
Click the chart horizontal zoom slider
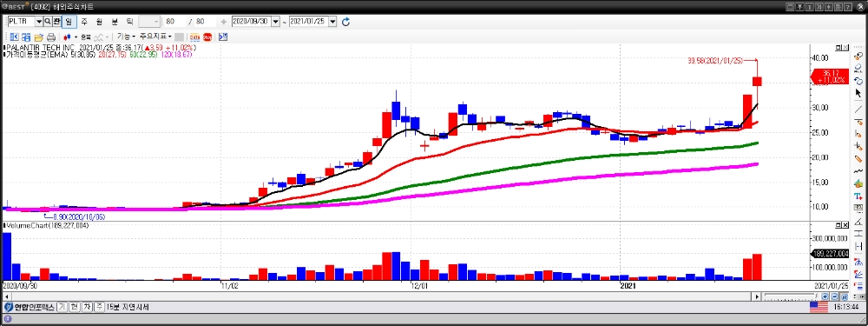(x=791, y=296)
